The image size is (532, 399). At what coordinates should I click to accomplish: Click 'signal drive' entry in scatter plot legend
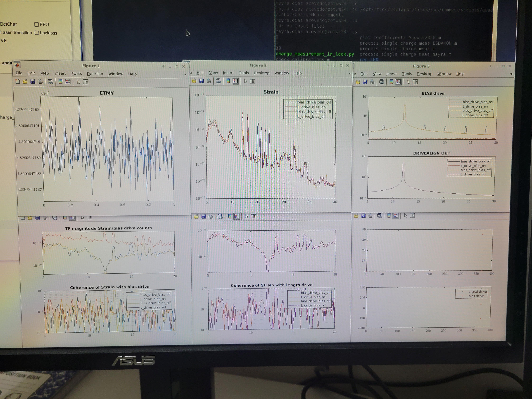click(478, 291)
